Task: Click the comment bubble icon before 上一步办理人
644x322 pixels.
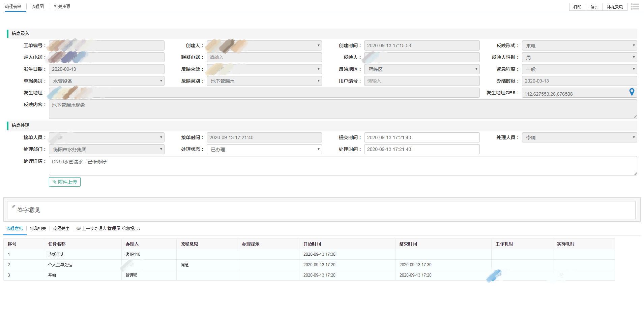Action: pos(78,229)
